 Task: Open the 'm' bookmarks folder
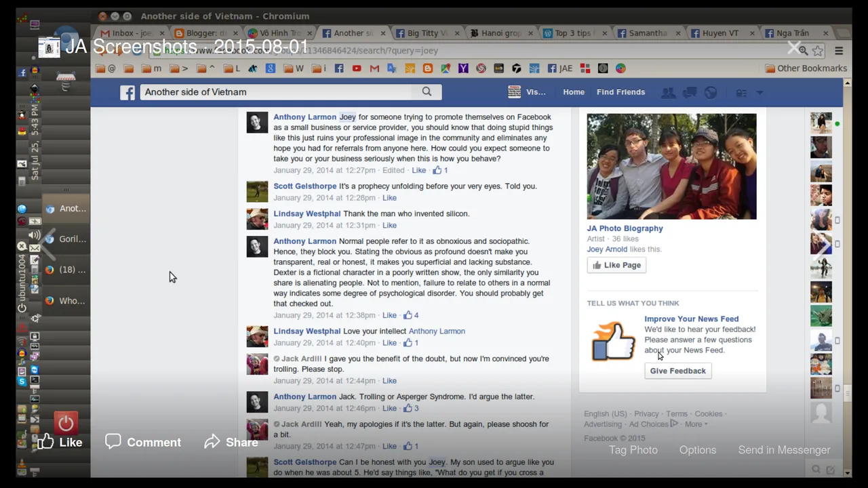coord(151,68)
